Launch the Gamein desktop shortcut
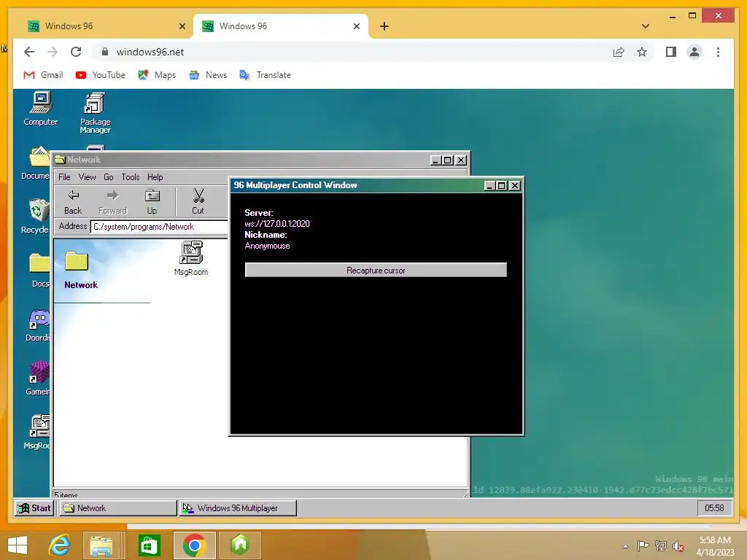747x560 pixels. [x=38, y=378]
